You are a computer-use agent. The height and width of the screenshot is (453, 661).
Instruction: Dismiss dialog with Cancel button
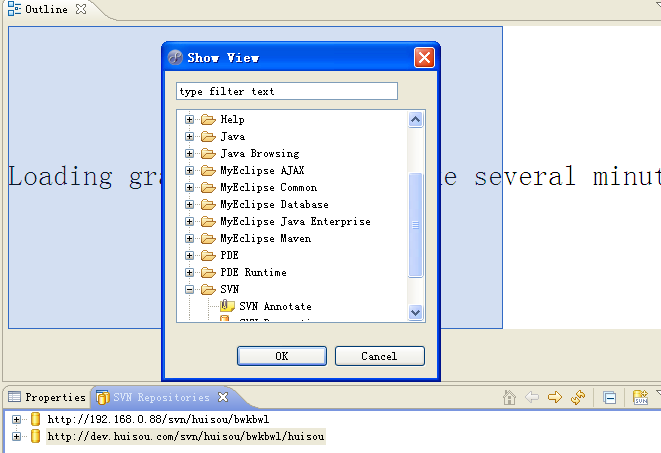pos(379,356)
